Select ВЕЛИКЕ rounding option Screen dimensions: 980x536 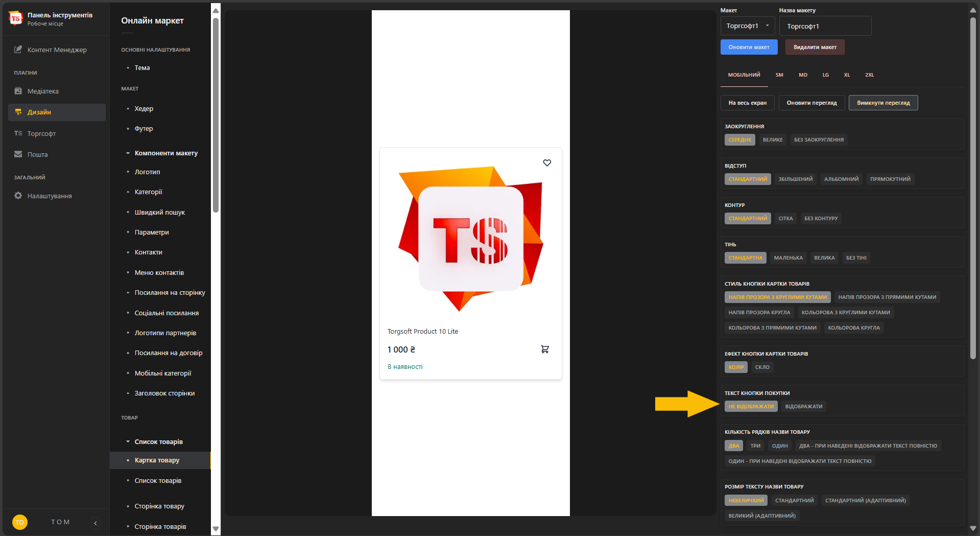tap(772, 139)
